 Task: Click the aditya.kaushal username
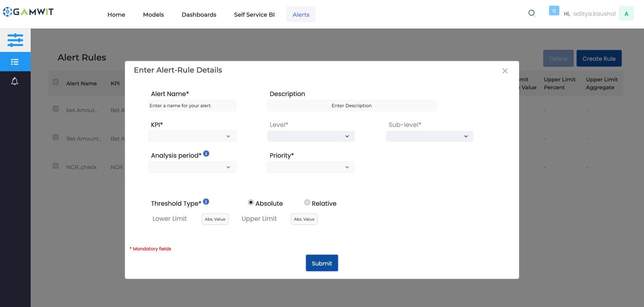[594, 14]
